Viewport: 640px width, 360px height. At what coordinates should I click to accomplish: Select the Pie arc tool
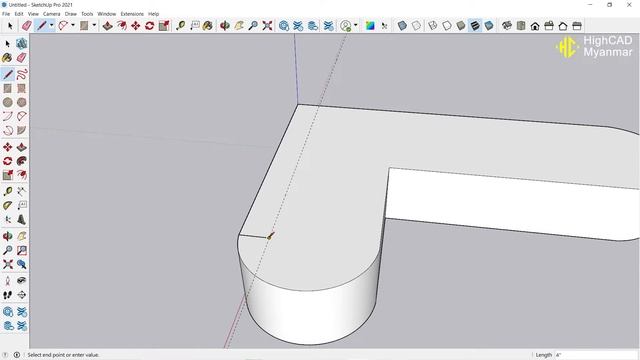click(22, 130)
